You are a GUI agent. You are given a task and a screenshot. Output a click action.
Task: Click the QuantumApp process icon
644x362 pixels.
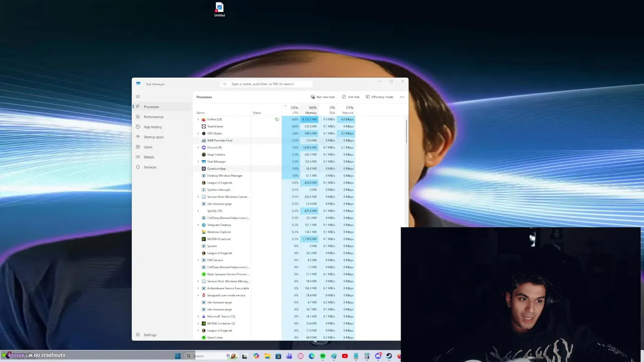coord(204,168)
